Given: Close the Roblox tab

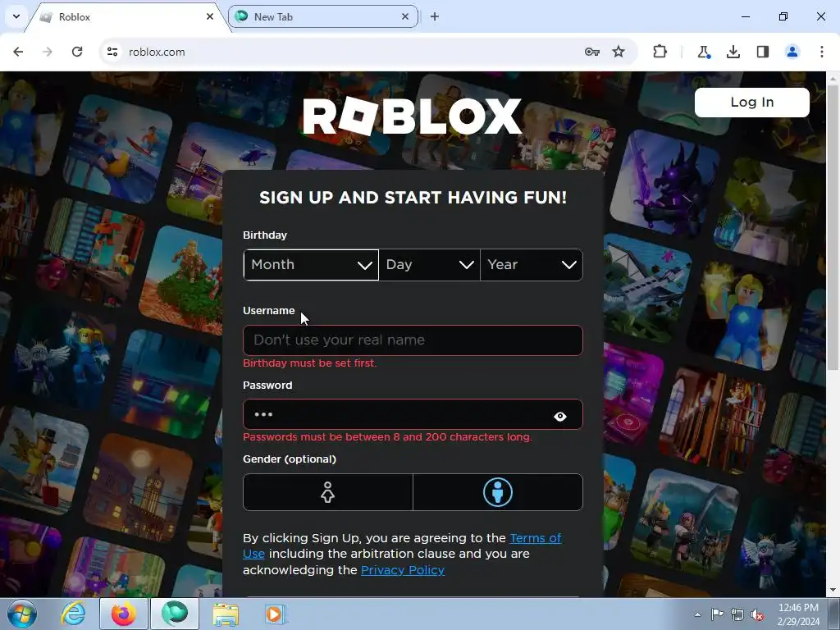Looking at the screenshot, I should point(210,16).
